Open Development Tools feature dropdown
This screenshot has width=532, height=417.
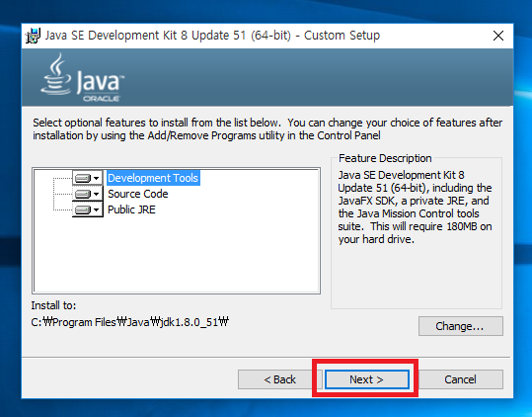88,178
